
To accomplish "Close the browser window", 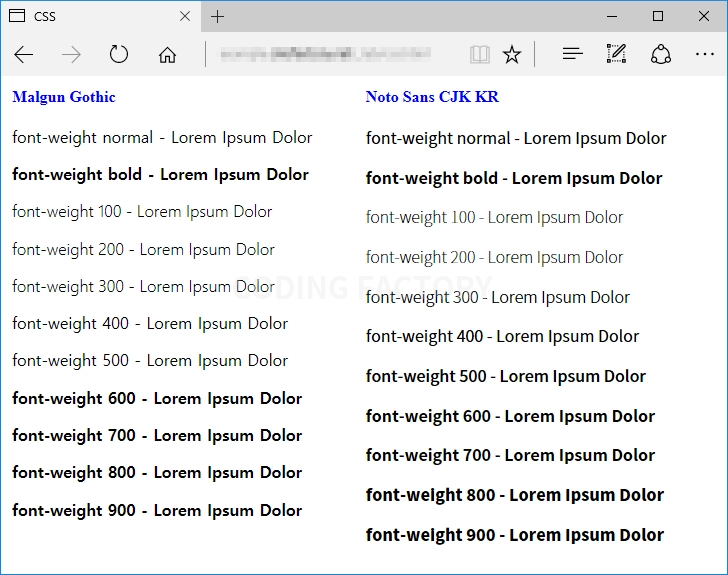I will (x=704, y=16).
